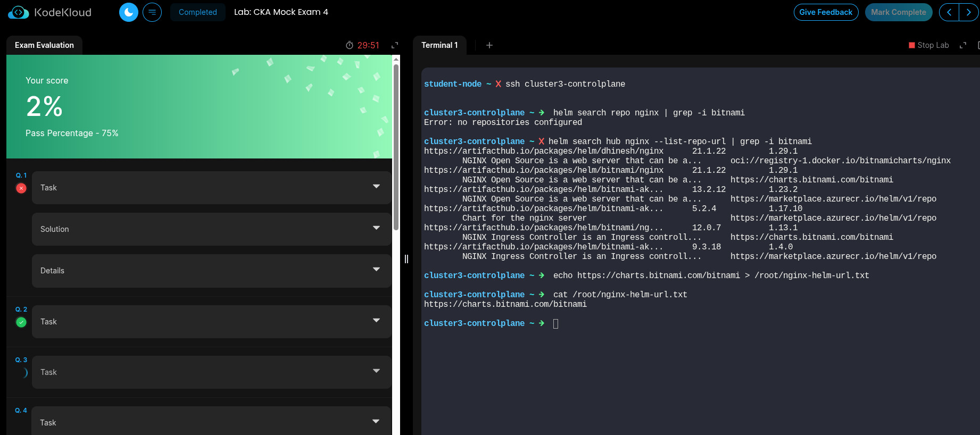Expand the Q.4 Task dropdown

[212, 422]
